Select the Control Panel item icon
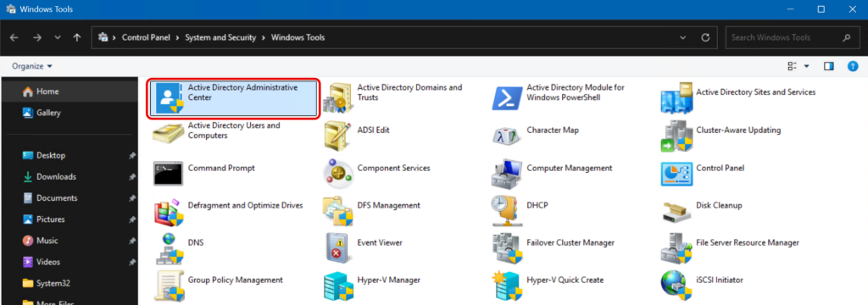 click(x=677, y=174)
